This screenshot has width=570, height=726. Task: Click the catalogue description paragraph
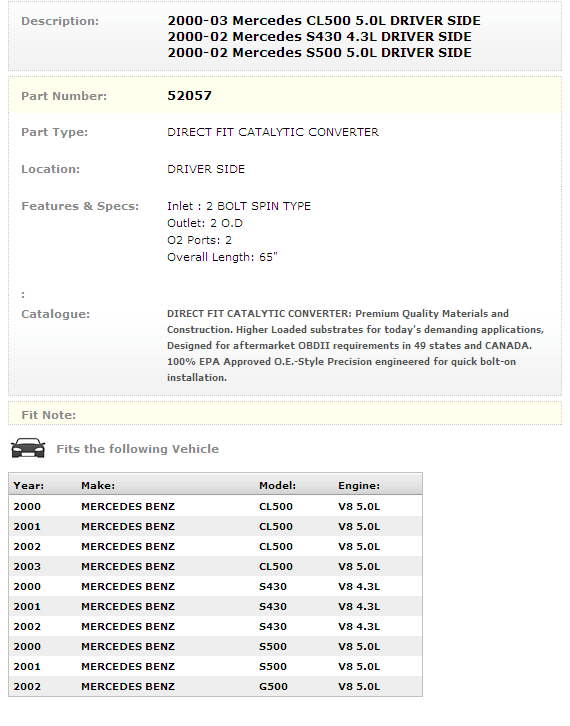pos(355,345)
